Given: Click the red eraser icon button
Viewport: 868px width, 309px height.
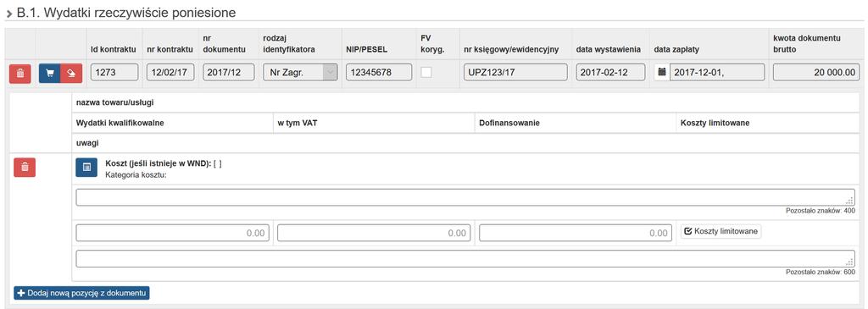Looking at the screenshot, I should [x=71, y=74].
